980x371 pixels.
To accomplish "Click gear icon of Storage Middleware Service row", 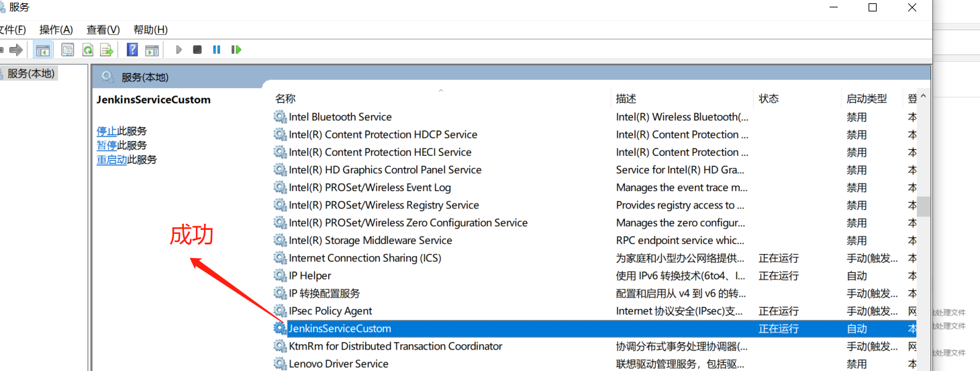I will (280, 240).
